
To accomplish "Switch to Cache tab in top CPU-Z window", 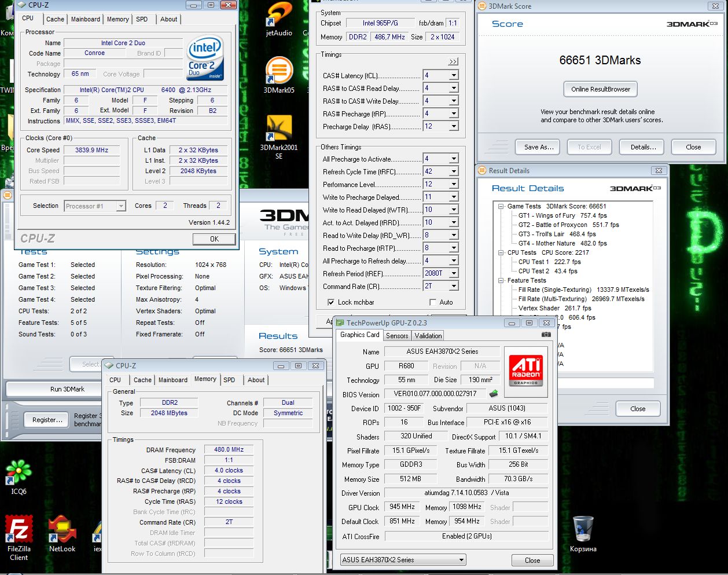I will click(55, 19).
